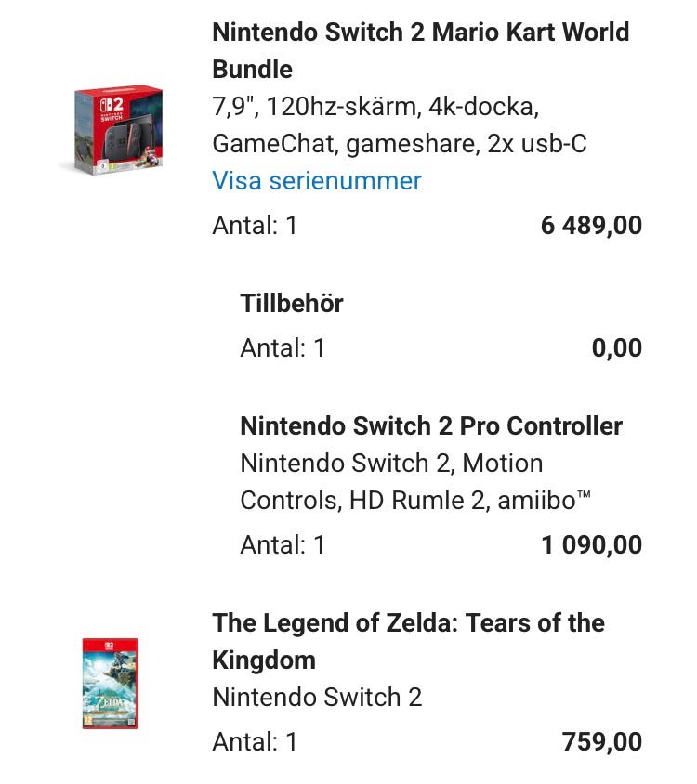Click the Zelda game quantity Antal: 1

[x=255, y=742]
